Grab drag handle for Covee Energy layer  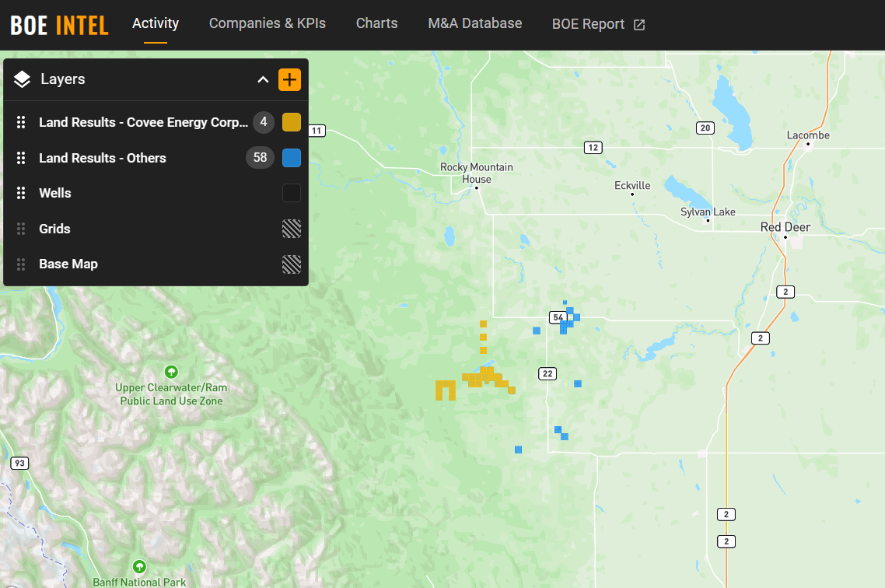tap(21, 122)
